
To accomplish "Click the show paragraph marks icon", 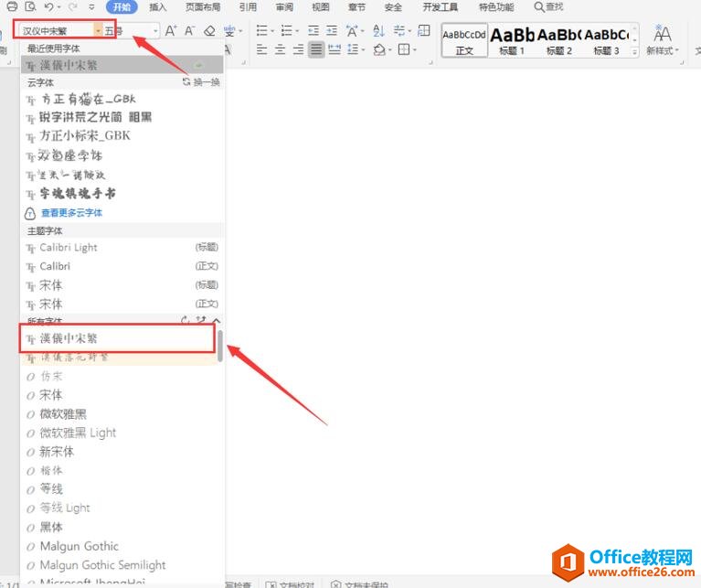I will click(x=399, y=30).
